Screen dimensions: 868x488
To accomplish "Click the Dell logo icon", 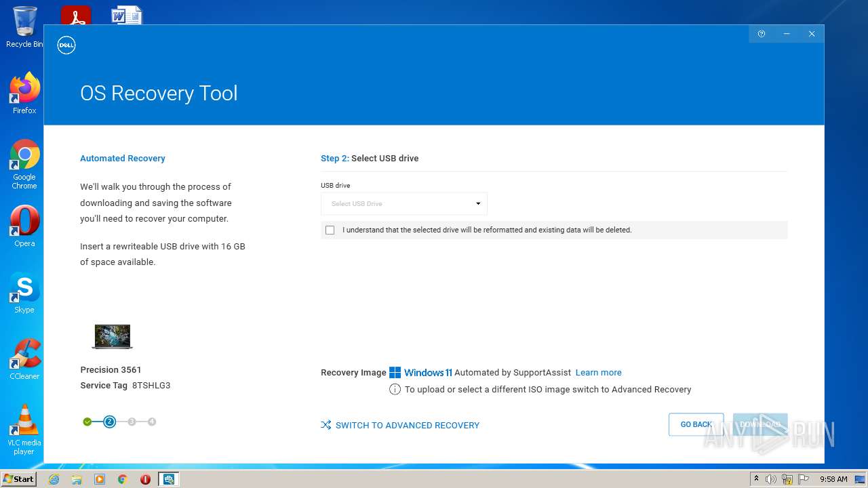I will point(66,45).
